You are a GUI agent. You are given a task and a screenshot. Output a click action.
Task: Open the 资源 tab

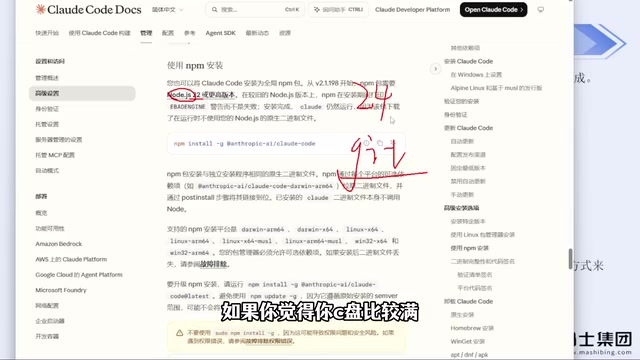click(285, 33)
